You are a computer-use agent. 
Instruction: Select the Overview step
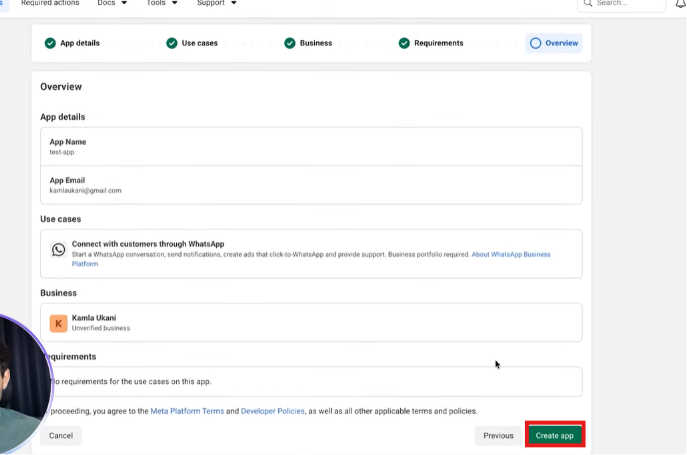point(554,43)
